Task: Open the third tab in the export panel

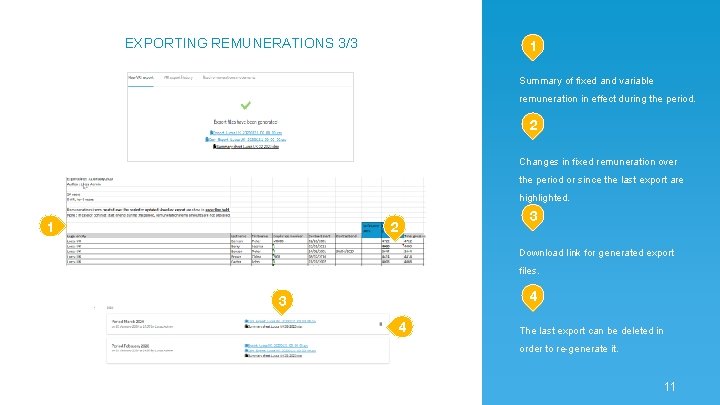Action: coord(229,78)
